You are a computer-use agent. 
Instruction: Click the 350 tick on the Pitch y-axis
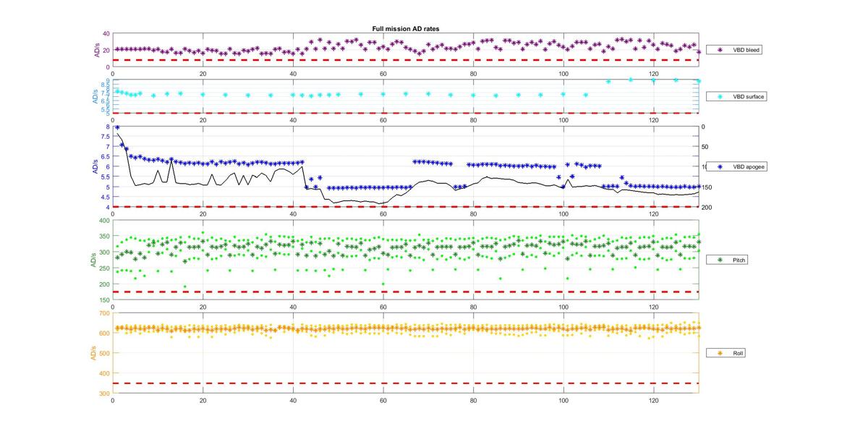click(105, 236)
